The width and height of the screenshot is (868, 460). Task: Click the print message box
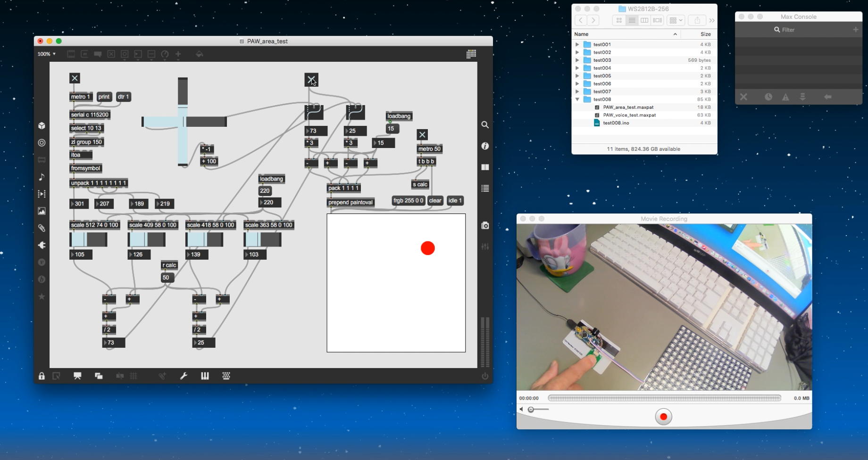coord(104,97)
